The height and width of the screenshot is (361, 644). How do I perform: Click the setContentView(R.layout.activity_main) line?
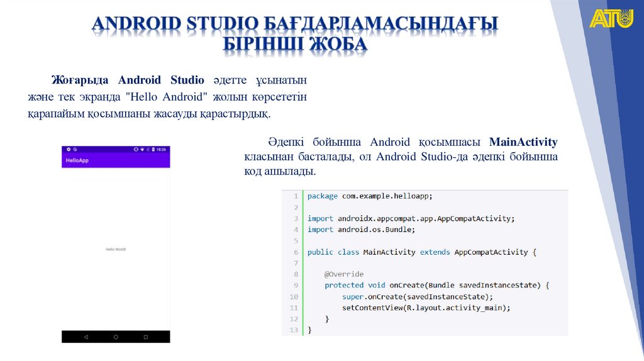426,308
